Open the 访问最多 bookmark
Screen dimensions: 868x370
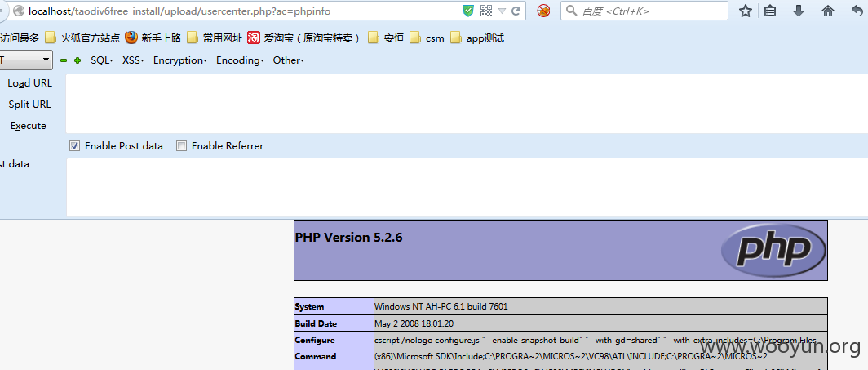[19, 38]
